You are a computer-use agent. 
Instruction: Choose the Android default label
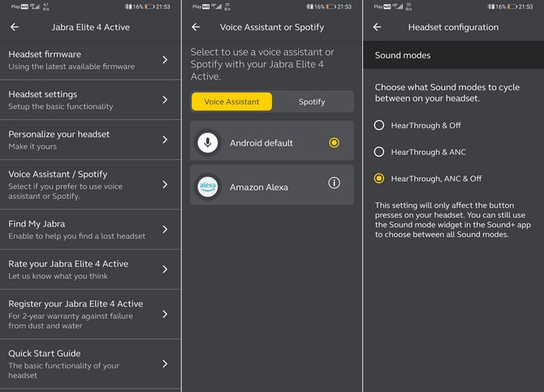[261, 143]
